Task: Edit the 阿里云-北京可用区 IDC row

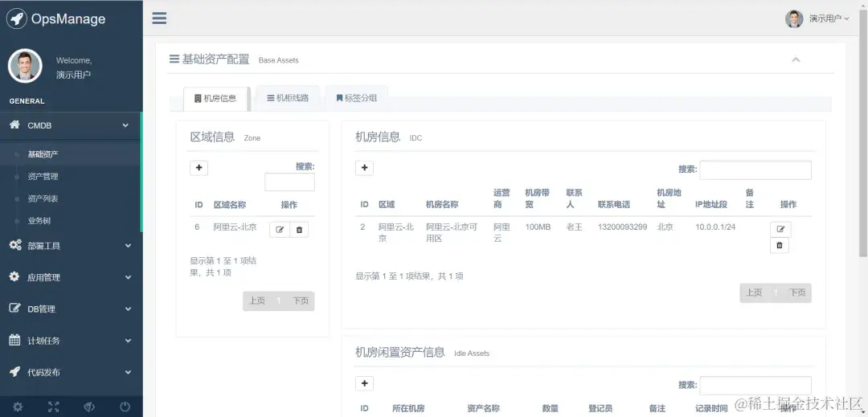Action: [780, 229]
